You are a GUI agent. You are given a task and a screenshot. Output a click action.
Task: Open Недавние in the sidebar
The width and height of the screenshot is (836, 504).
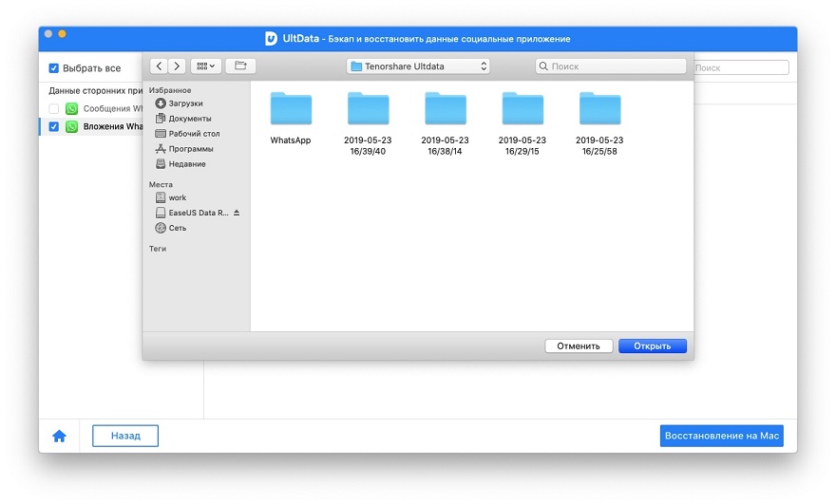click(x=180, y=164)
